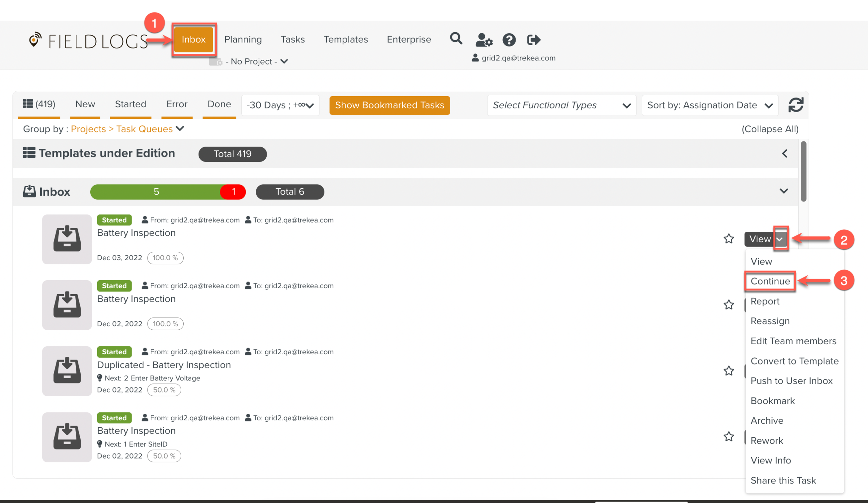The width and height of the screenshot is (868, 503).
Task: Click the logout arrow icon
Action: tap(533, 40)
